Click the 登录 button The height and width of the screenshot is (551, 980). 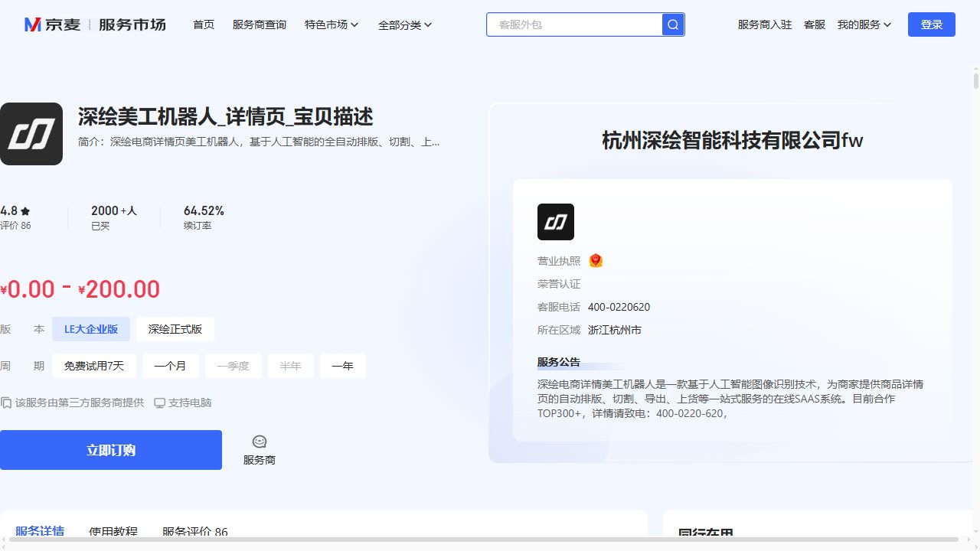coord(932,24)
